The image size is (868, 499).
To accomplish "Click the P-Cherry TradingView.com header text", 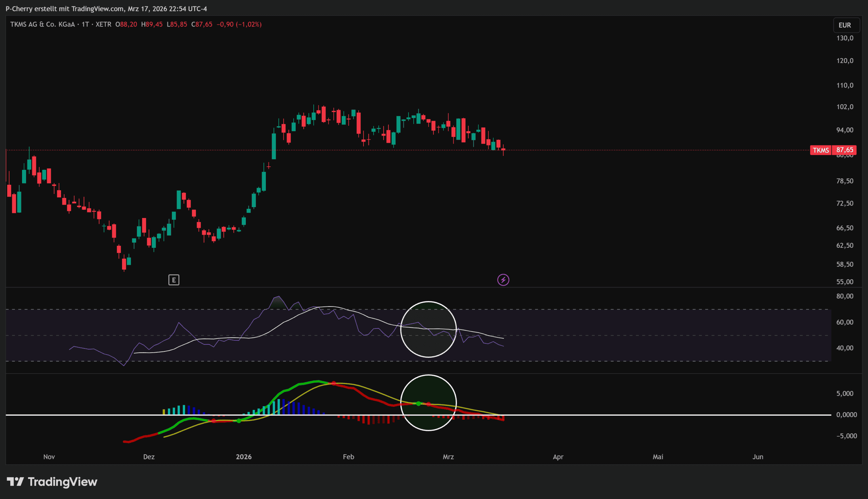I will point(106,8).
